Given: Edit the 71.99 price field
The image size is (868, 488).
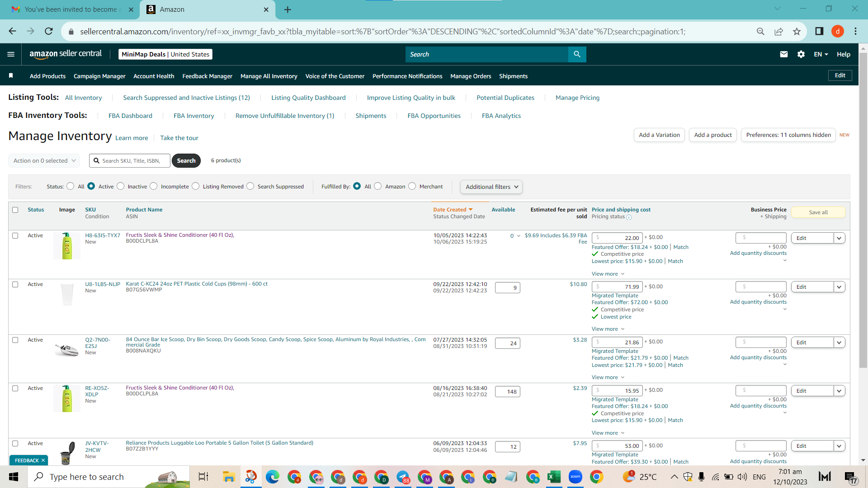Looking at the screenshot, I should click(x=617, y=286).
